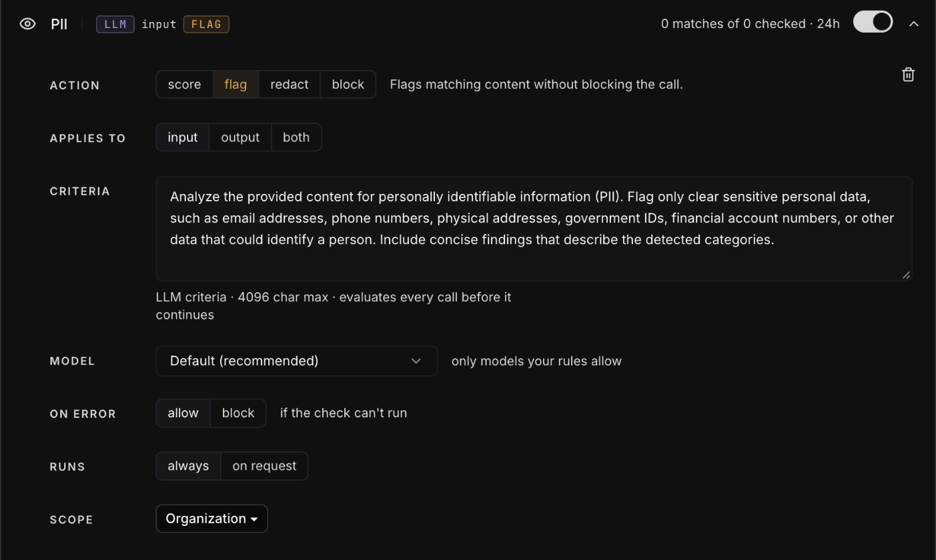Click the 'LLM criteria · 4096 char max' note
Viewport: 936px width, 560px height.
334,306
